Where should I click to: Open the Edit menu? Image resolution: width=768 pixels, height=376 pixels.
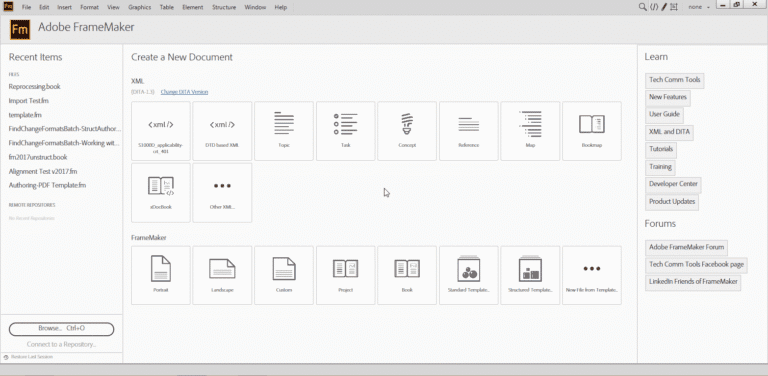(x=44, y=7)
